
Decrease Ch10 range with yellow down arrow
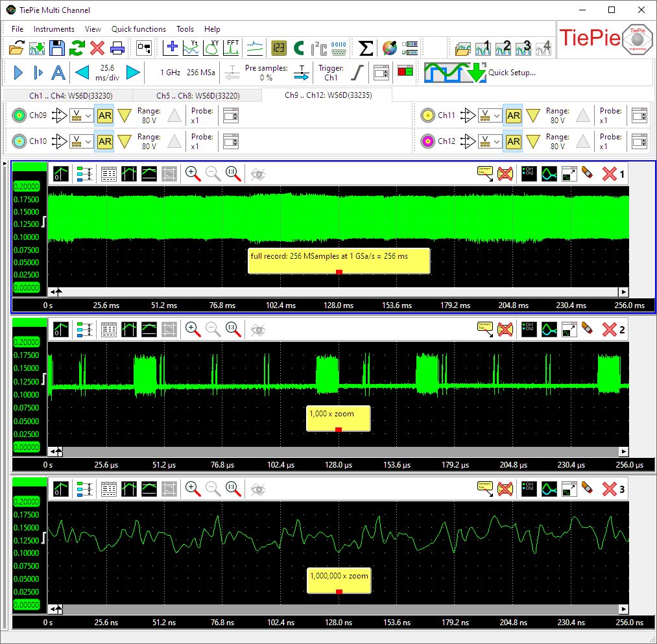pos(125,141)
